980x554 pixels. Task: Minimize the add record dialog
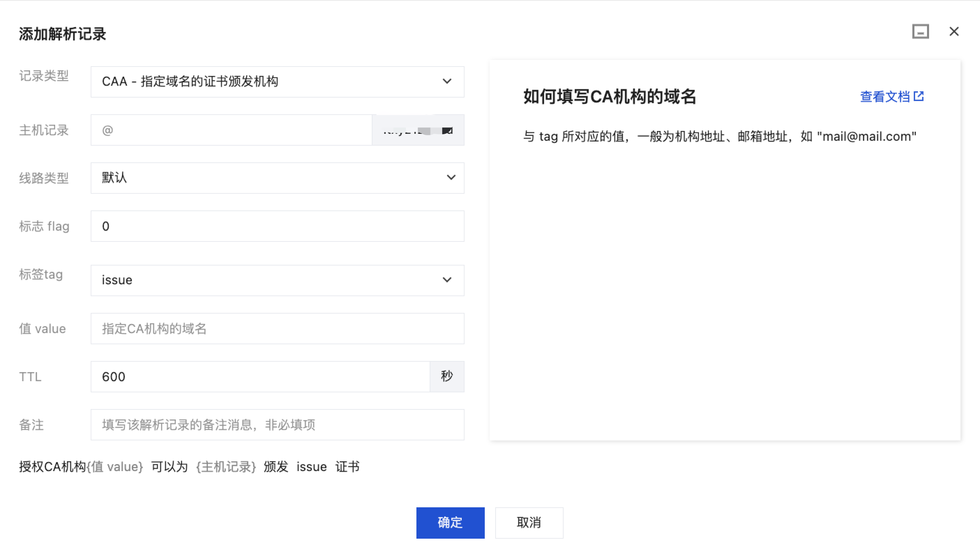point(920,32)
